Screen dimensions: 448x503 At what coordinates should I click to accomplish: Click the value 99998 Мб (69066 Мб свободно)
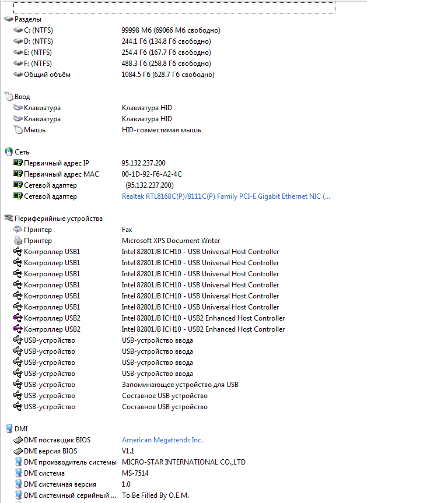click(x=171, y=30)
